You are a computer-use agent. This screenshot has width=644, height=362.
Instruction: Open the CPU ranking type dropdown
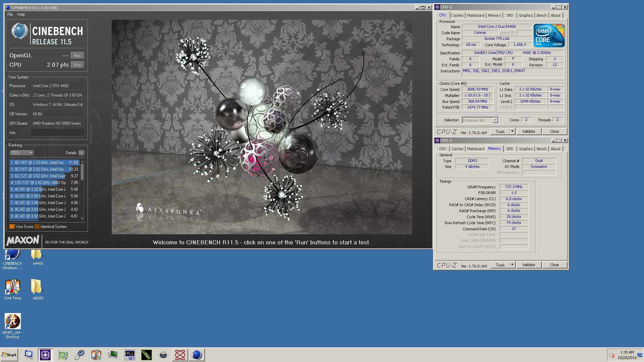[x=21, y=153]
